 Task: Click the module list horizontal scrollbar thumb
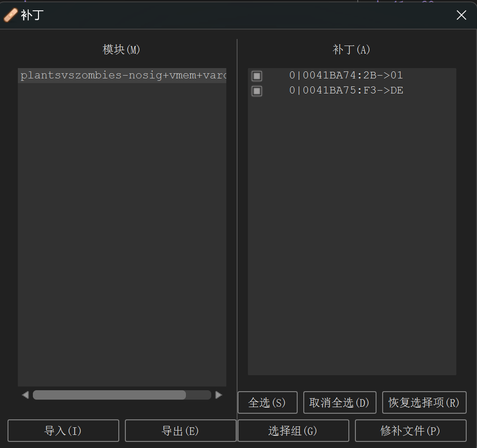click(109, 395)
